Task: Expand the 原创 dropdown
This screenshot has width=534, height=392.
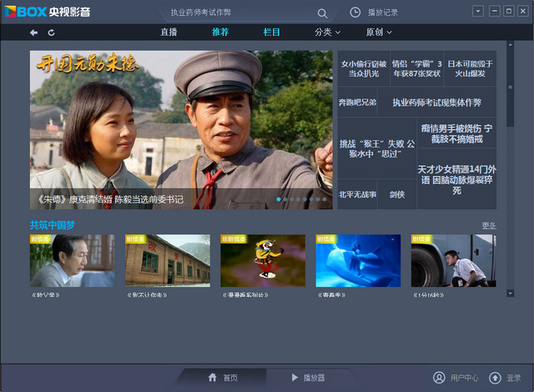Action: [379, 33]
